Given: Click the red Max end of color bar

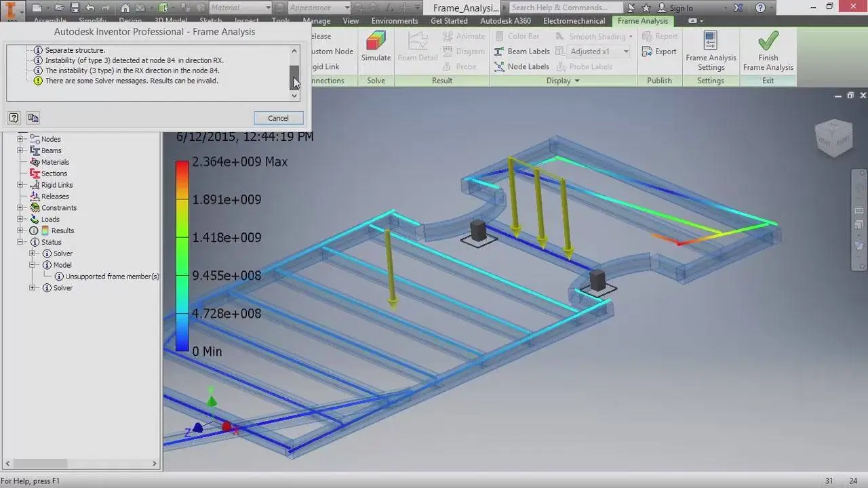Looking at the screenshot, I should point(182,165).
